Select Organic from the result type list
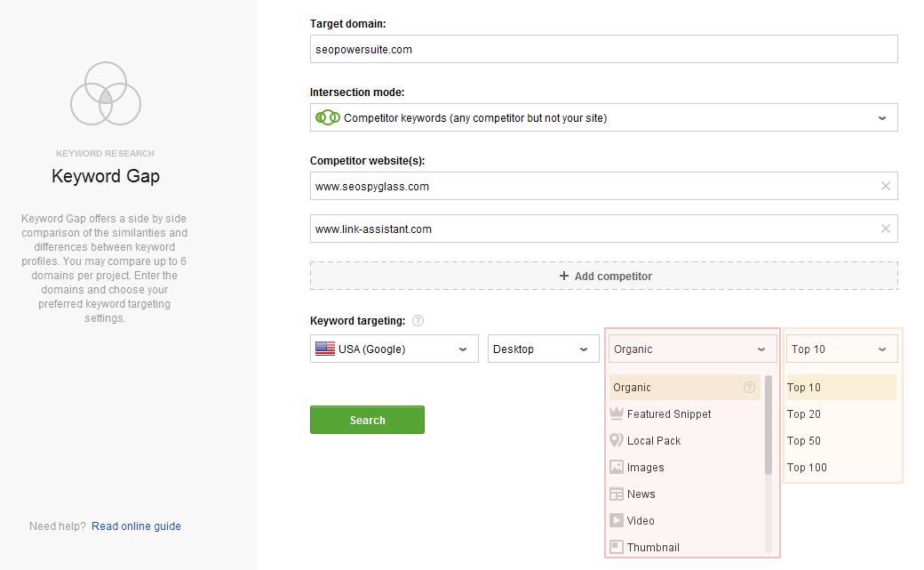Viewport: 924px width, 570px height. [685, 387]
